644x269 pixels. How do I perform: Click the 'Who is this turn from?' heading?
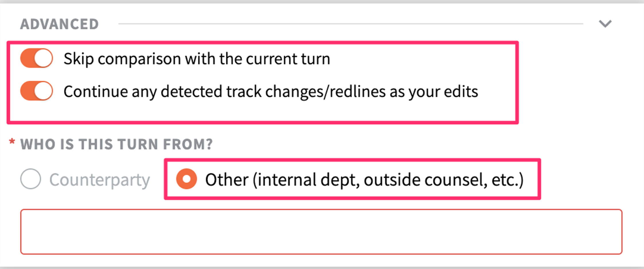point(116,144)
